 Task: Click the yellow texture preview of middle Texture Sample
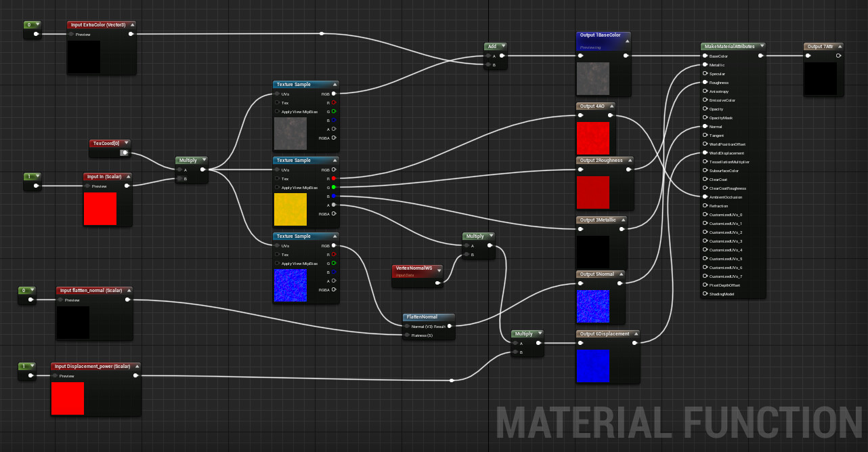tap(290, 209)
